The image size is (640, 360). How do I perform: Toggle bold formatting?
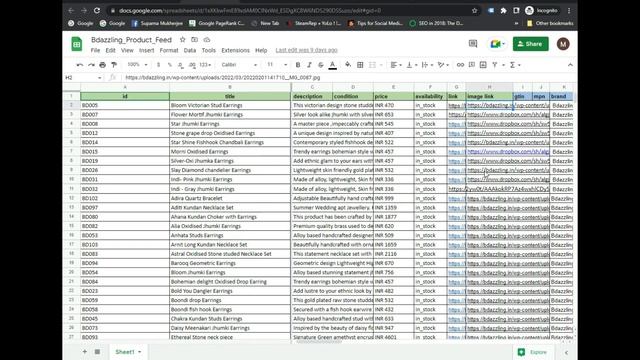298,65
